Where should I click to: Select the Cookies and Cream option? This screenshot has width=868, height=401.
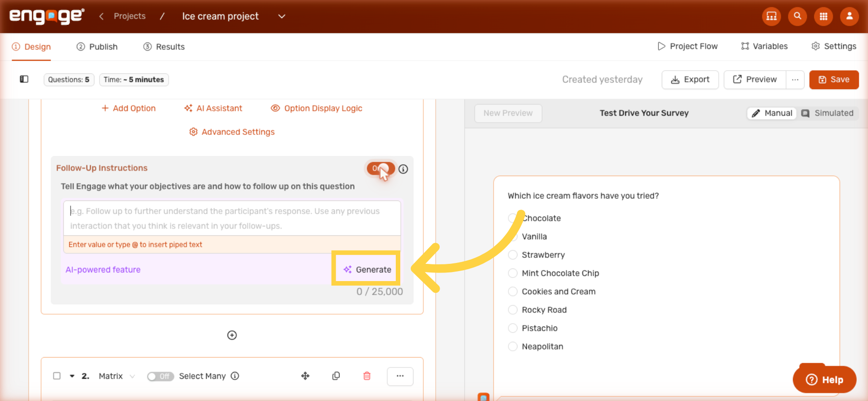pyautogui.click(x=512, y=291)
